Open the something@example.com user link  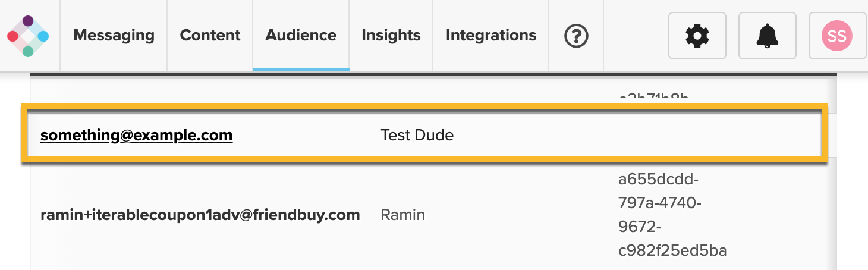click(x=136, y=136)
